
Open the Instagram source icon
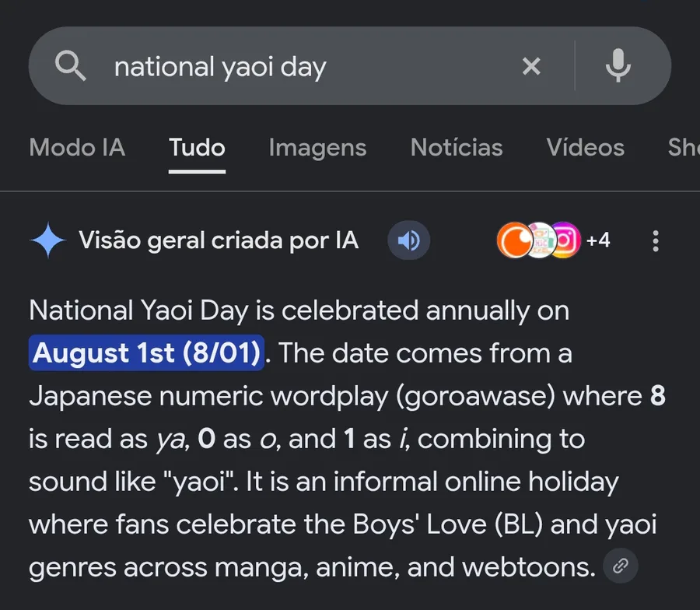point(566,240)
